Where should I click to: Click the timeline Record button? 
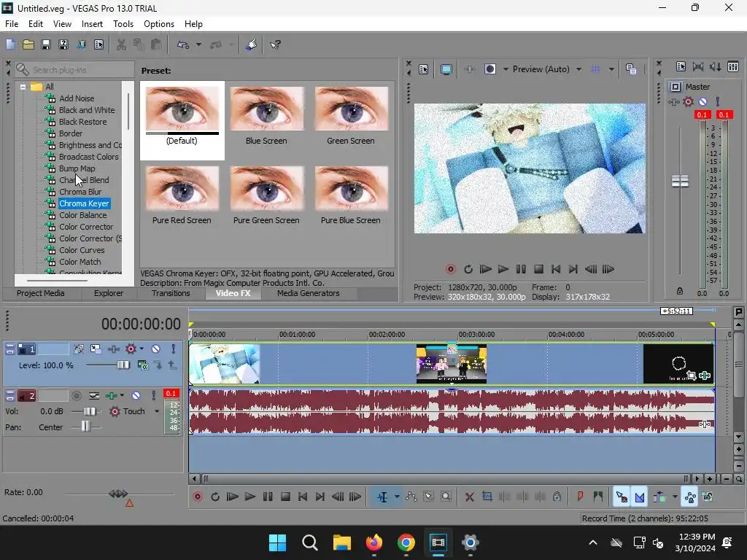(x=198, y=497)
